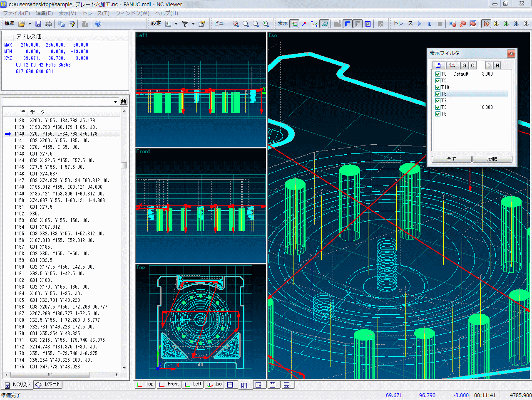Uncheck the T3 tool checkbox

coord(438,107)
